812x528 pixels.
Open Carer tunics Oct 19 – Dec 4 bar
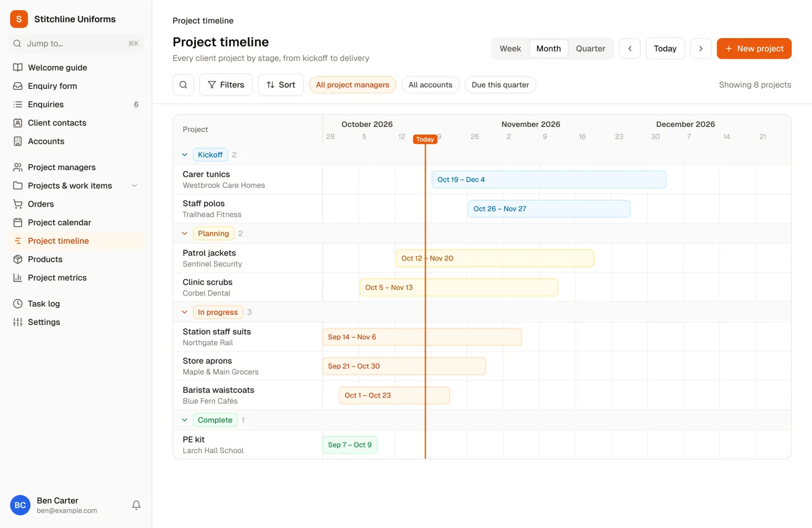coord(549,180)
